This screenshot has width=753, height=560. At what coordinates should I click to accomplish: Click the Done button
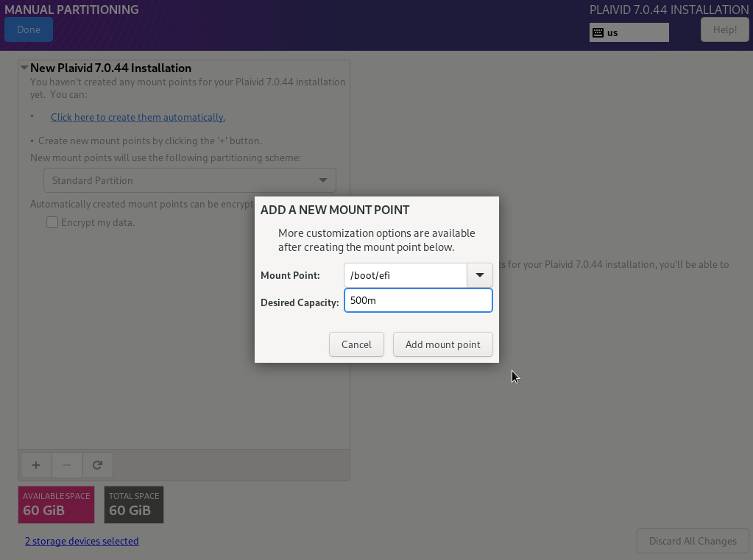pos(29,29)
